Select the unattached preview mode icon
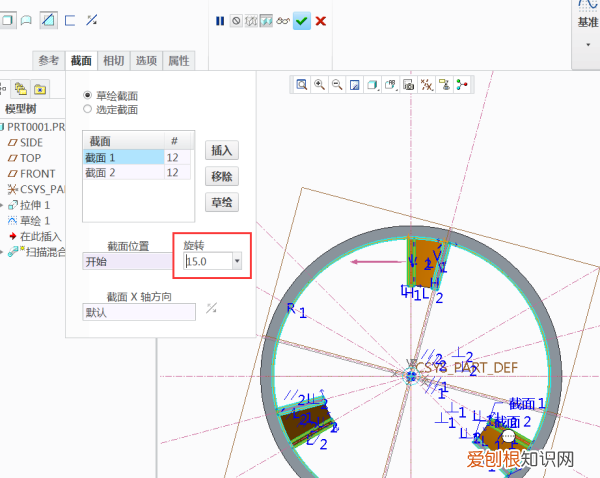This screenshot has width=600, height=478. tap(251, 21)
